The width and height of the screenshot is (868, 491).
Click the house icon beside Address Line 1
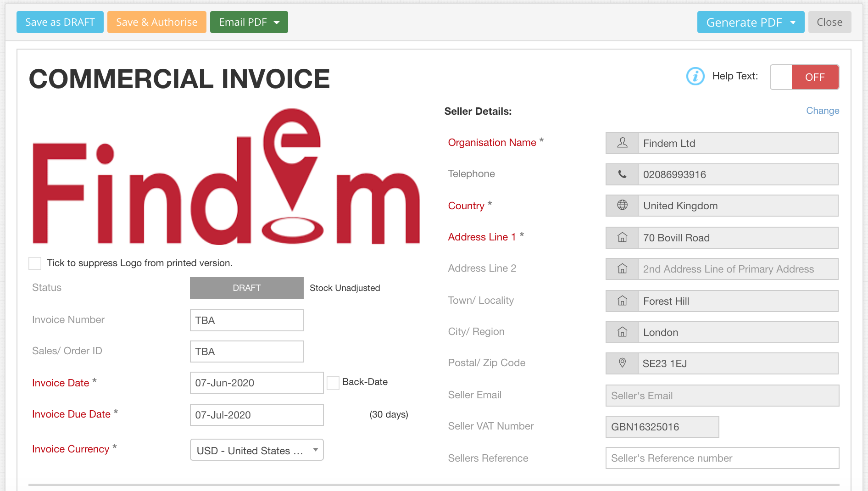coord(622,238)
